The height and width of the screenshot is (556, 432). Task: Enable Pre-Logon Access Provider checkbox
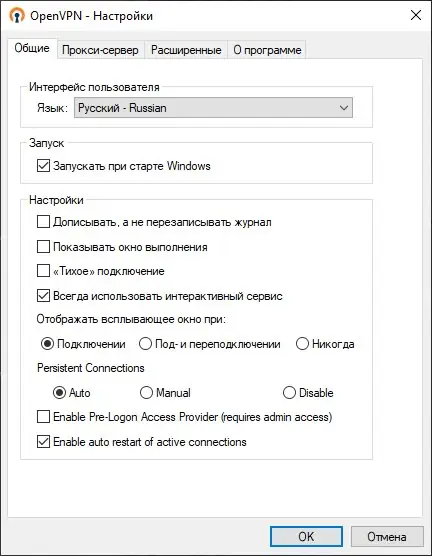point(43,417)
